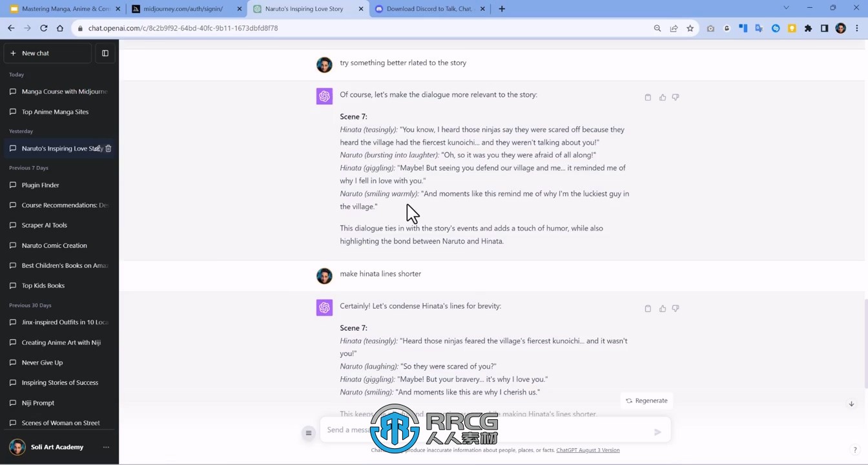Click 'try something better rlated to the story'

(x=403, y=63)
